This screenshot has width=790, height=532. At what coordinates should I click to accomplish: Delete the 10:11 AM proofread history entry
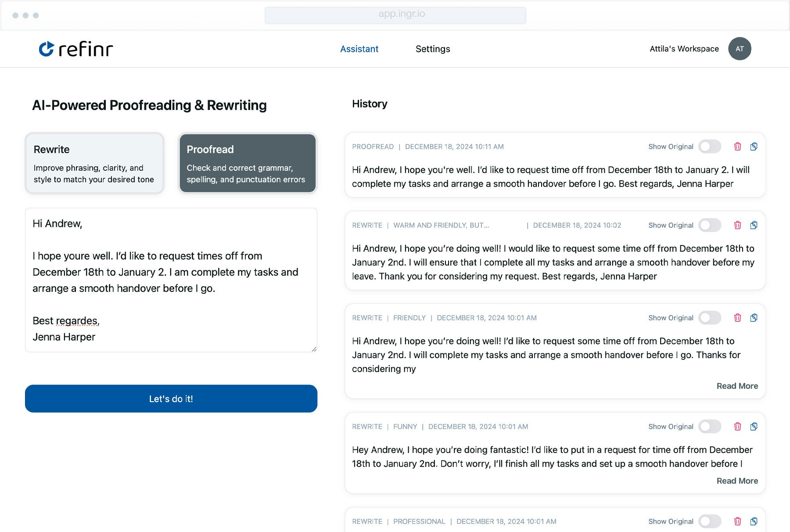(737, 147)
